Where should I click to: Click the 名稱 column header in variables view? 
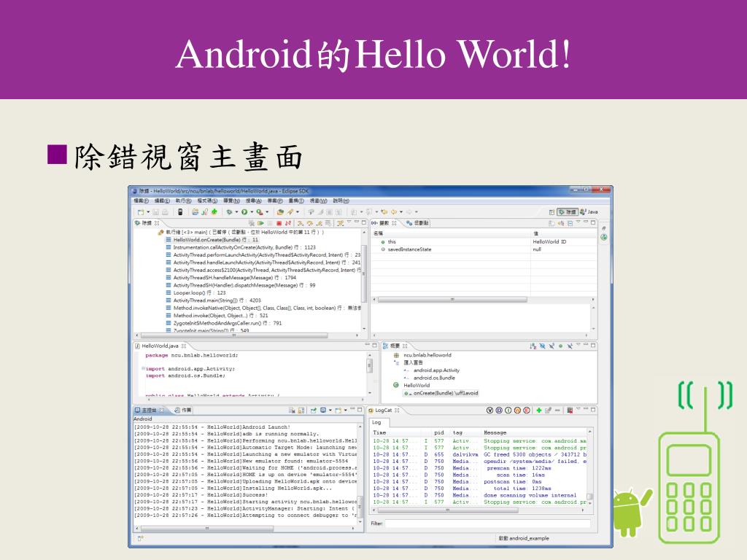pos(451,233)
